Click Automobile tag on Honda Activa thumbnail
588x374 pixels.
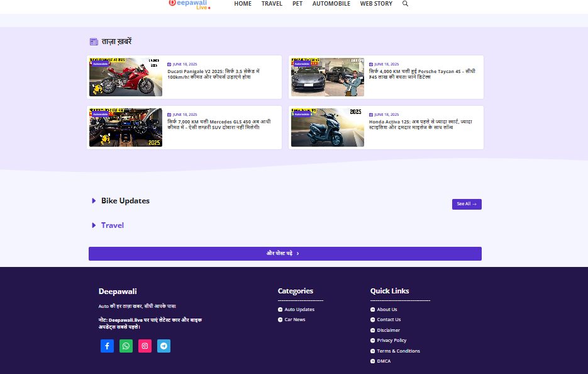(302, 114)
